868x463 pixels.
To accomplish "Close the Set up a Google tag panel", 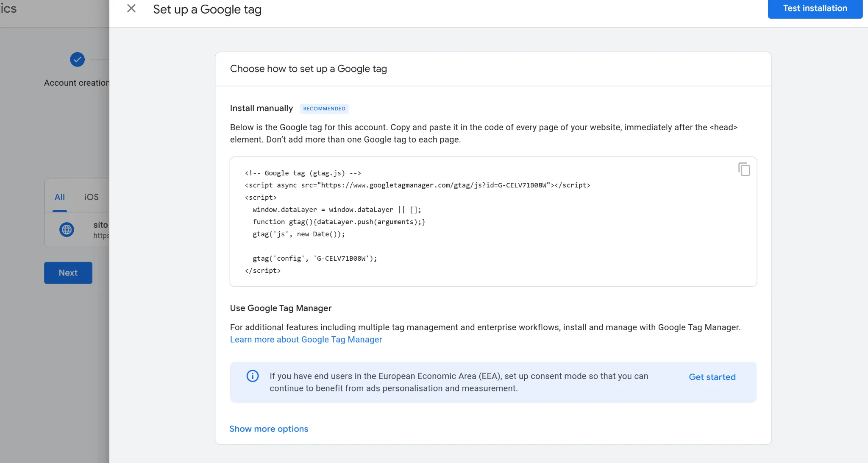I will tap(131, 8).
